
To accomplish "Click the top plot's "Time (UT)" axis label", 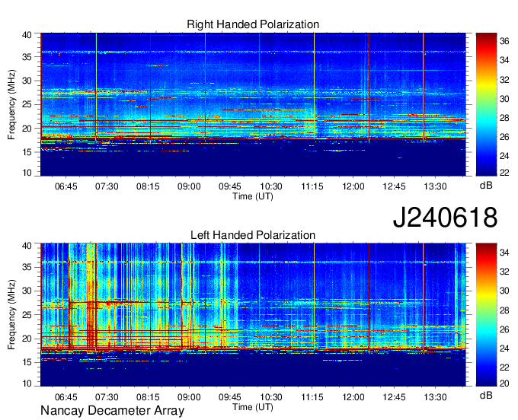I will pos(253,196).
